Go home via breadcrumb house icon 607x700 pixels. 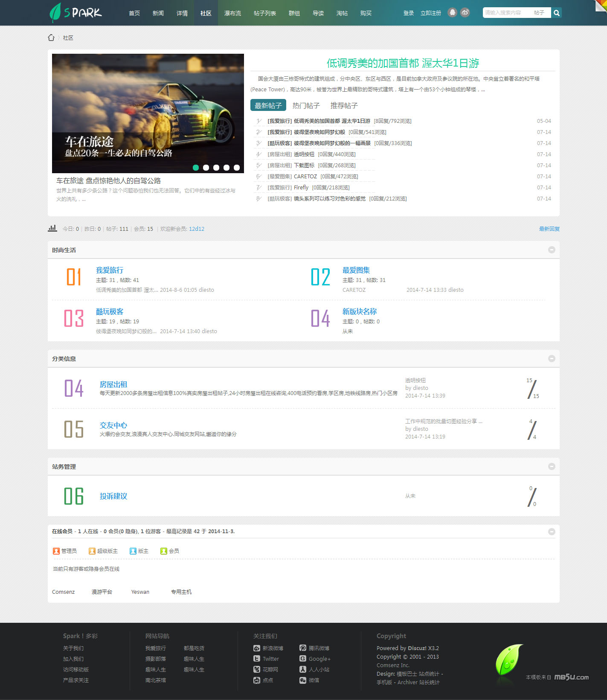pos(51,38)
